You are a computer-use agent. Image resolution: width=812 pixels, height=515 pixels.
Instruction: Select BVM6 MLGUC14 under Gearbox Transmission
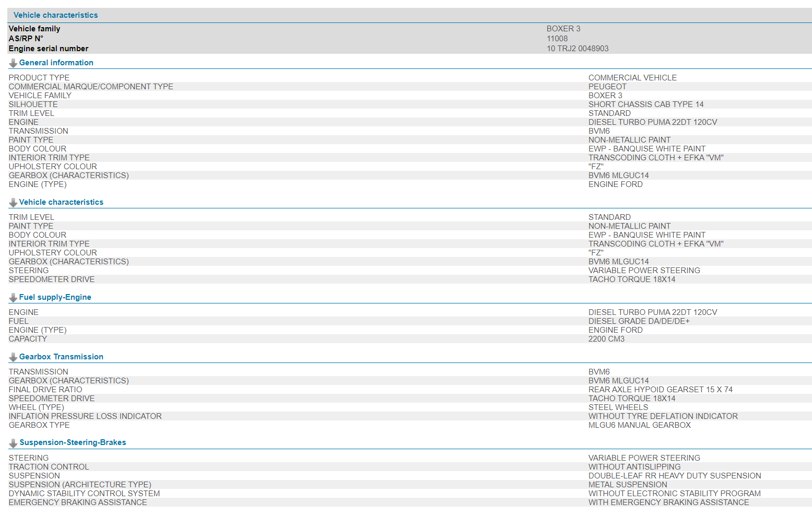click(x=619, y=381)
